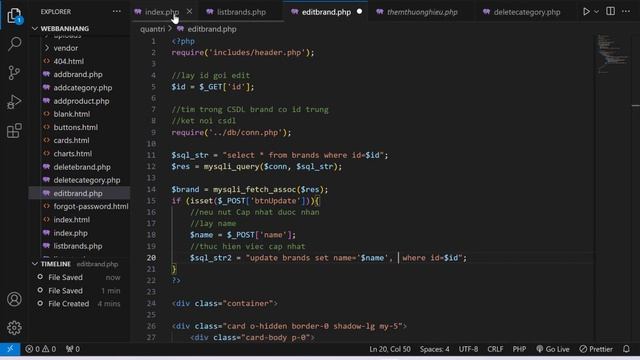640x360 pixels.
Task: Click quantri in the breadcrumb
Action: pos(153,29)
